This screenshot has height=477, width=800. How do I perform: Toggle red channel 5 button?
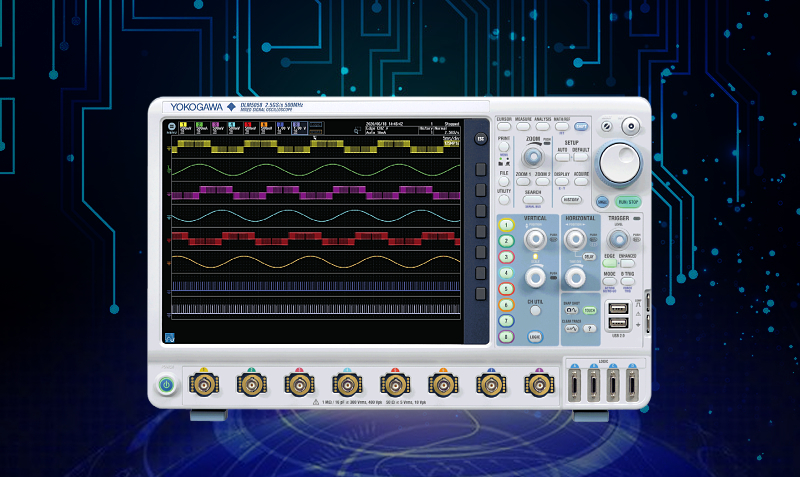(506, 289)
